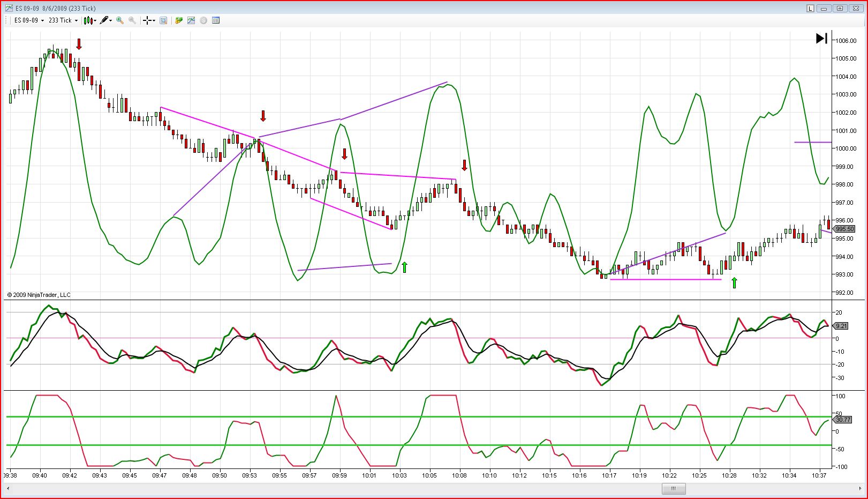Screen dimensions: 868x499
Task: Click the -100 lower panel axis label
Action: pyautogui.click(x=841, y=467)
